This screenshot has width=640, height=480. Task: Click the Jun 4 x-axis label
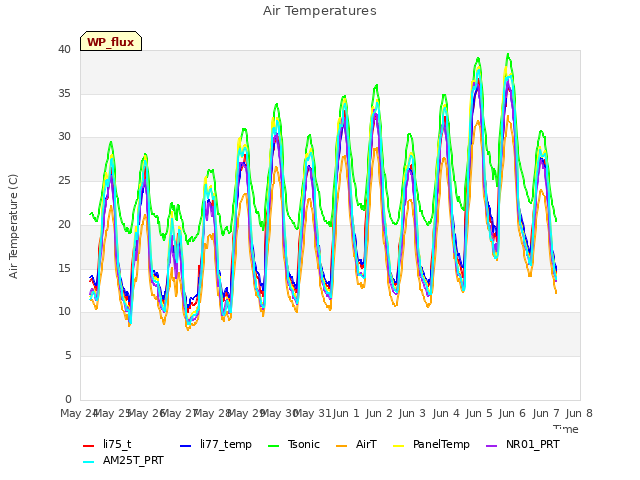(x=446, y=413)
